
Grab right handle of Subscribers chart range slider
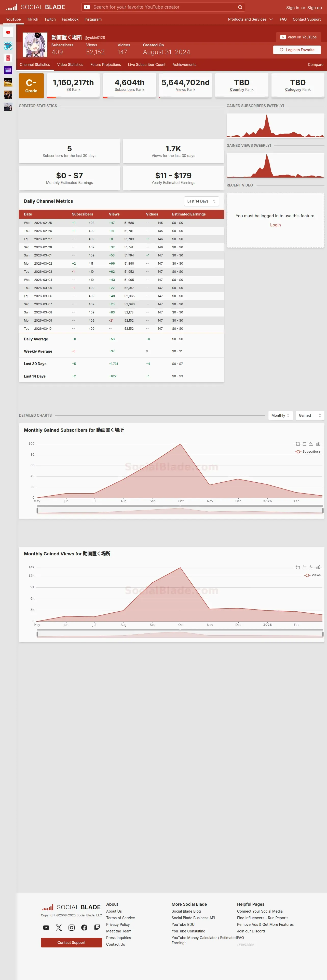(x=323, y=511)
